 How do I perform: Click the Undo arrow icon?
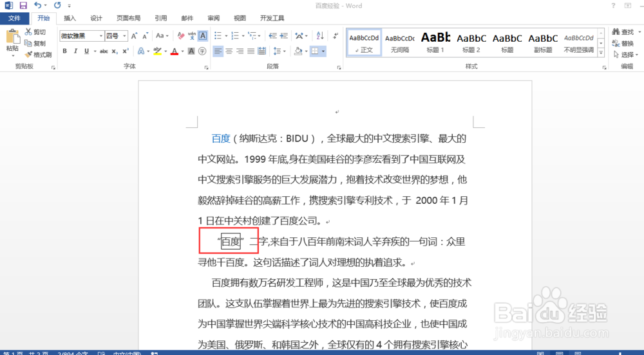tap(37, 5)
